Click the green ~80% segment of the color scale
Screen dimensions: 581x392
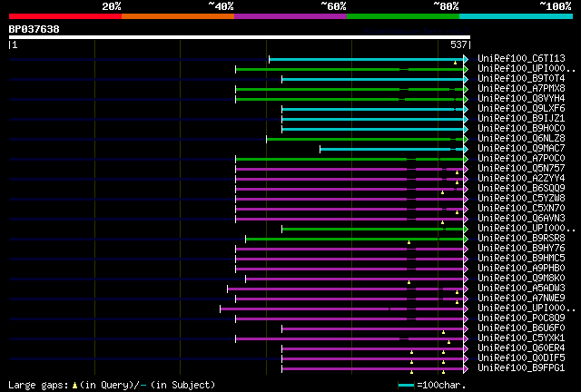pyautogui.click(x=403, y=16)
